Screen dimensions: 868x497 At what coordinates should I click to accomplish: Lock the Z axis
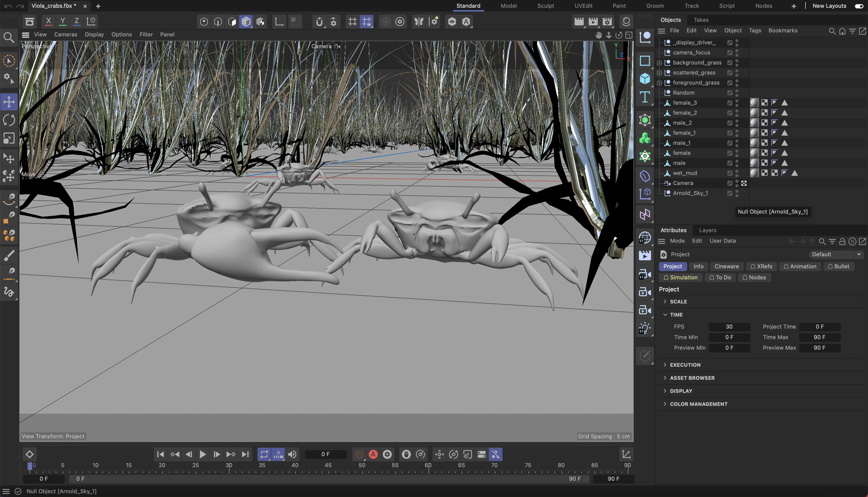[x=76, y=21]
